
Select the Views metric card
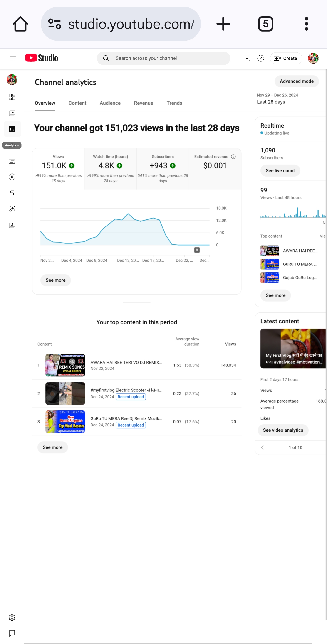click(58, 169)
